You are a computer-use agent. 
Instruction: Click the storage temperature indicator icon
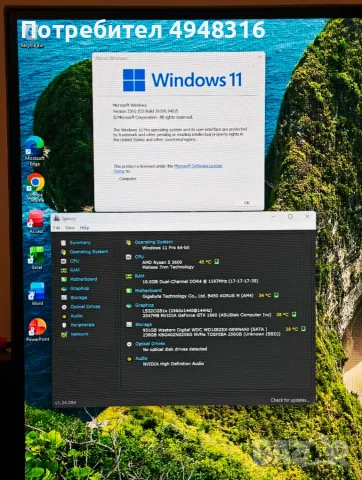tap(303, 329)
